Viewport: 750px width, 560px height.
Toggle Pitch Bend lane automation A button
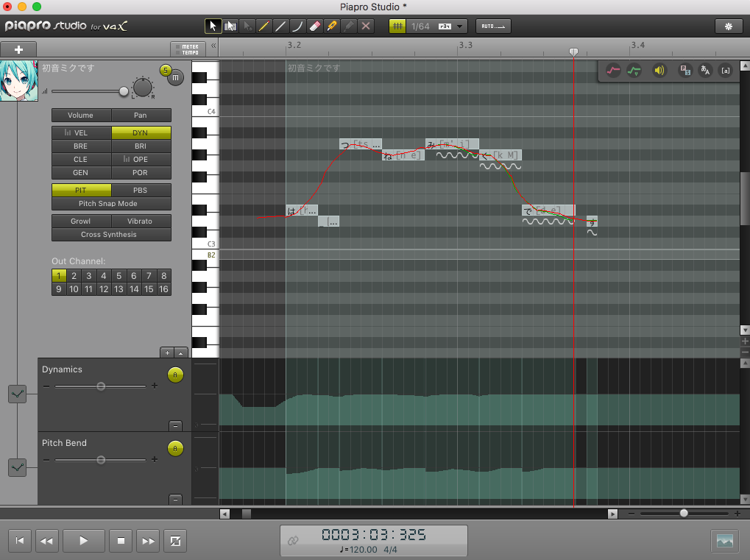pyautogui.click(x=176, y=449)
